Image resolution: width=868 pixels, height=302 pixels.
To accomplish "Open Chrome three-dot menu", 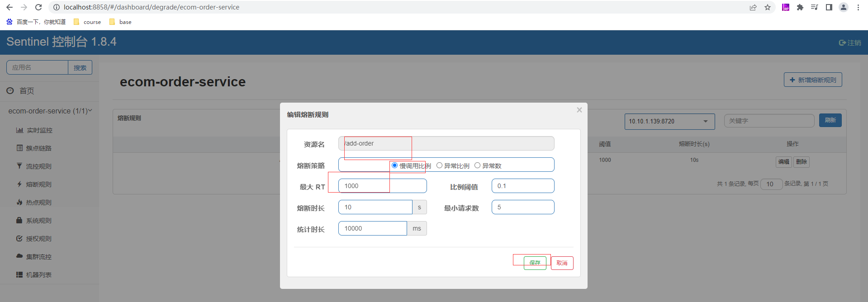I will [858, 7].
